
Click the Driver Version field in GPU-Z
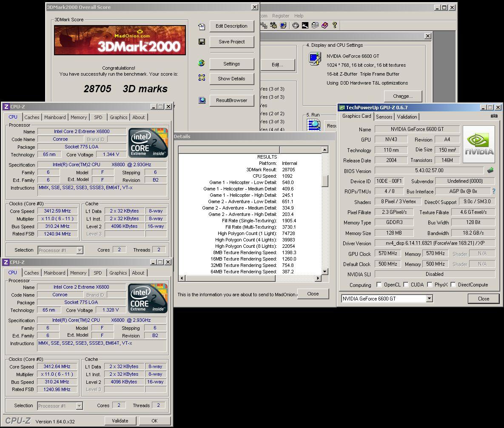435,243
